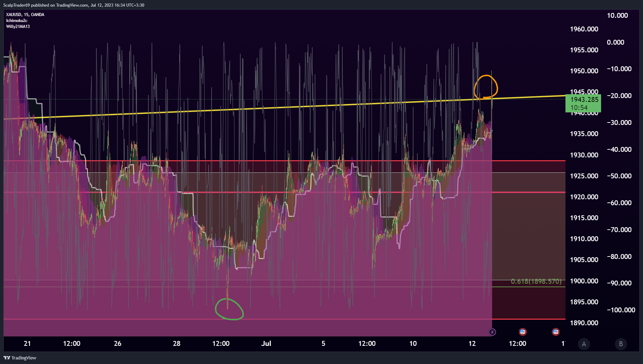643x364 pixels.
Task: Click the 0.000 indicator scale value
Action: [615, 42]
